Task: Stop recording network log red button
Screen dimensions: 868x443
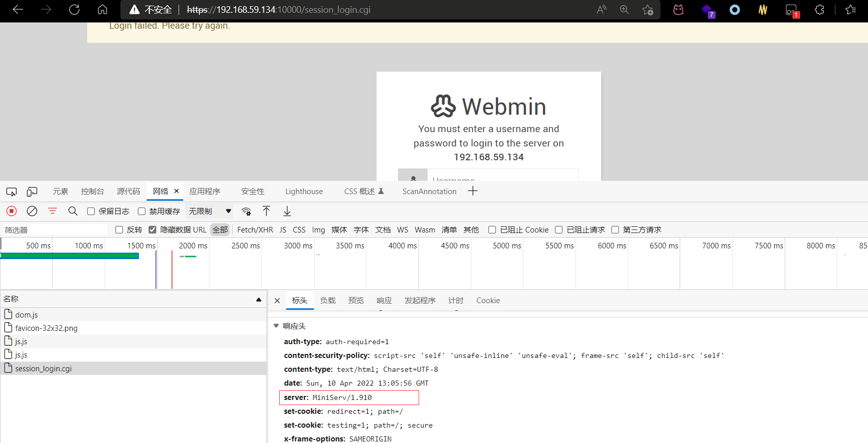Action: (x=11, y=211)
